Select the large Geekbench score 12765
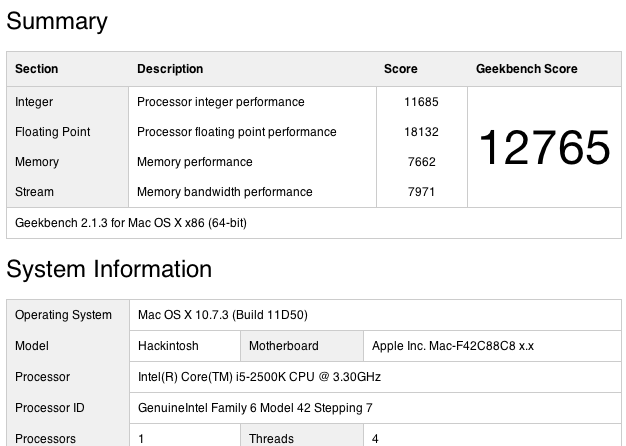The height and width of the screenshot is (446, 626). point(544,148)
